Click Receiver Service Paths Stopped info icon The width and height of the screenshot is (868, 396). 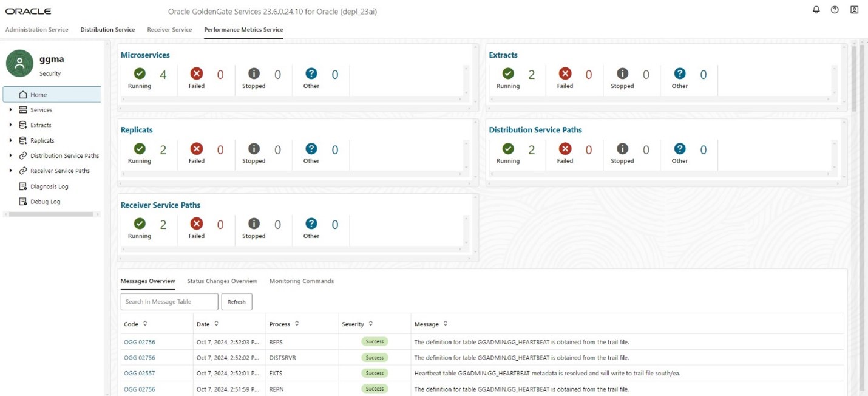click(254, 224)
